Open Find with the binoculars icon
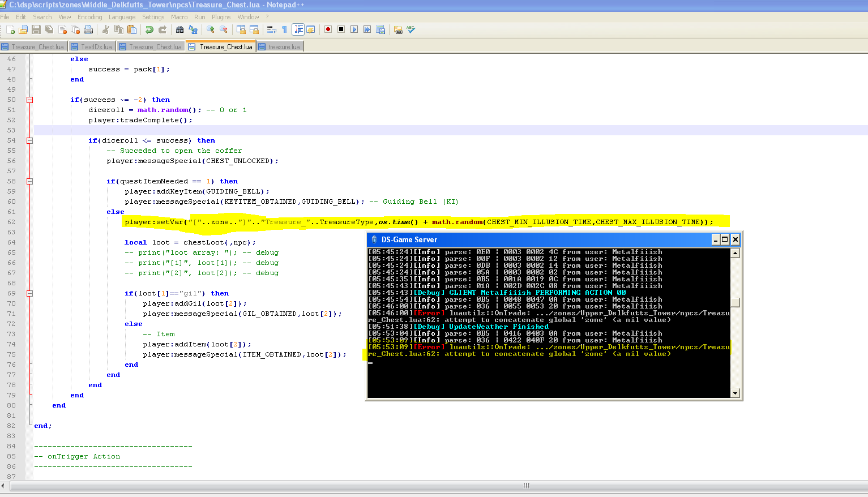 tap(180, 29)
